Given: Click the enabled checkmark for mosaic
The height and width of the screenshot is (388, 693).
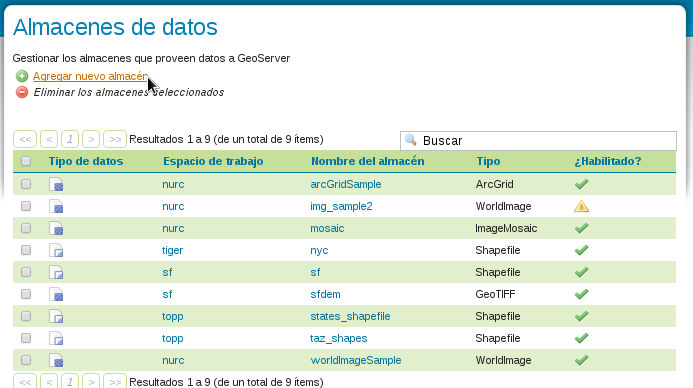Looking at the screenshot, I should (581, 228).
